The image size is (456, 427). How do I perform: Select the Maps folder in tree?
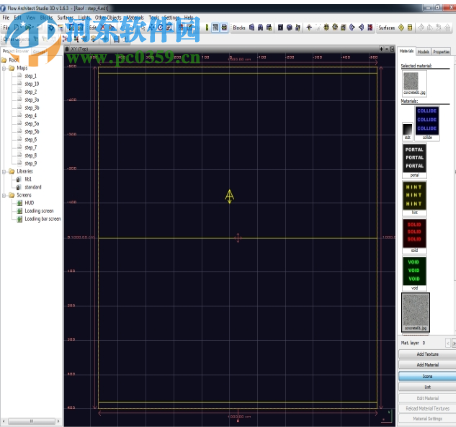click(x=22, y=68)
